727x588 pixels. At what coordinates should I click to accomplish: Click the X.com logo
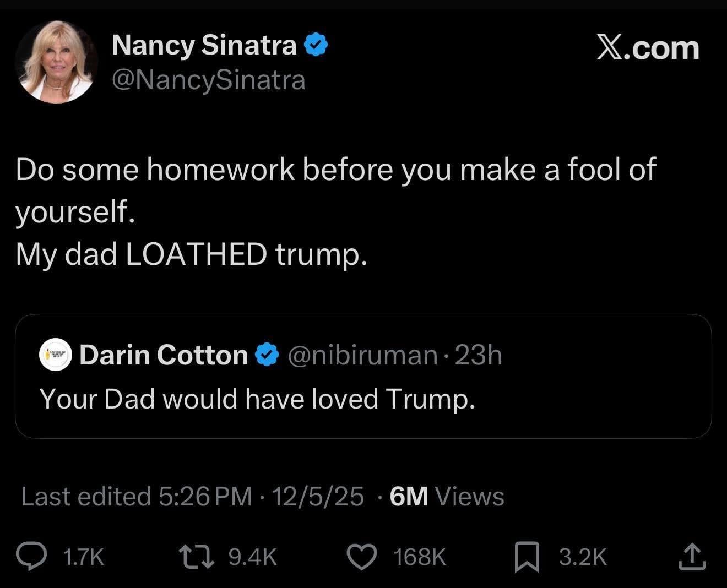point(648,48)
